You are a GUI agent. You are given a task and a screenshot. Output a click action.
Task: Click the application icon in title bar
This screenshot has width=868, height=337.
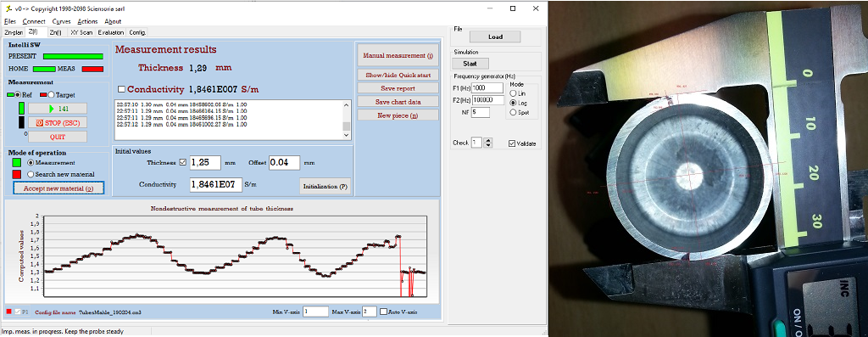[x=8, y=8]
